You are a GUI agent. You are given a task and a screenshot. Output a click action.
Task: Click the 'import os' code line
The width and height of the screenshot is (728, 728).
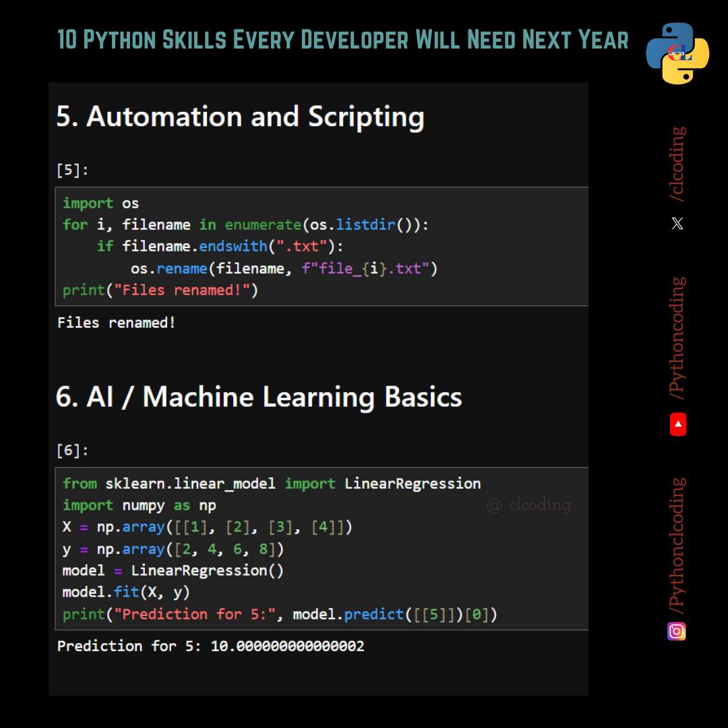[x=100, y=204]
